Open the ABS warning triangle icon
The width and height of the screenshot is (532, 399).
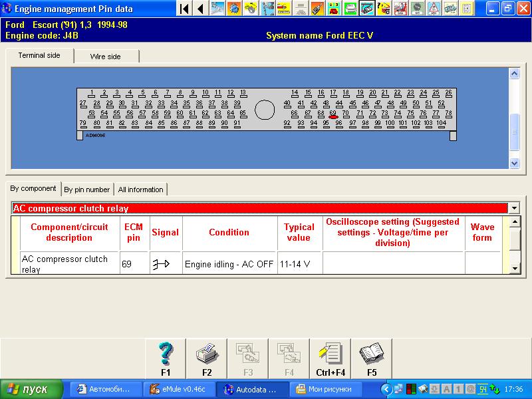tap(434, 9)
